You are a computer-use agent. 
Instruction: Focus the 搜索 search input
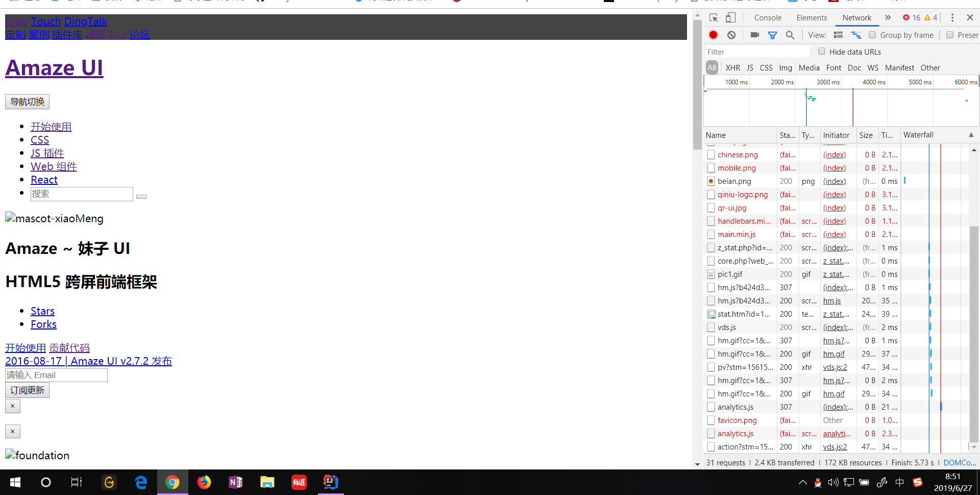[x=82, y=194]
